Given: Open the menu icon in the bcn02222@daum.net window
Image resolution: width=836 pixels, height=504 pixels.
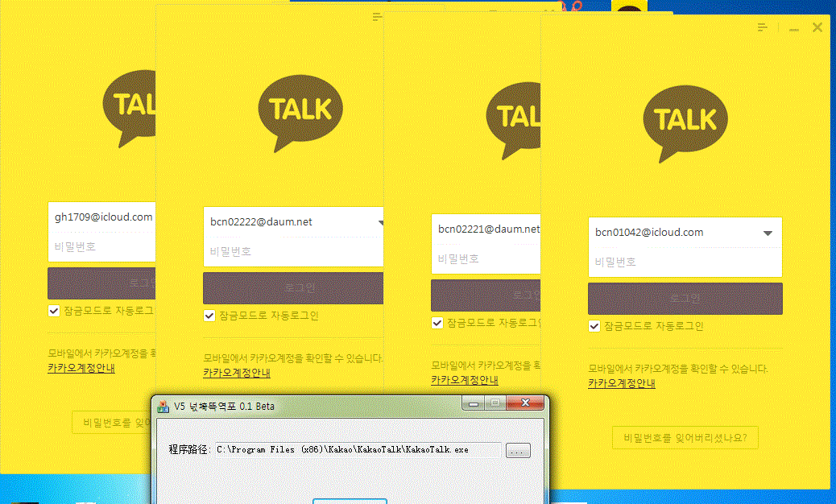Looking at the screenshot, I should (x=378, y=17).
